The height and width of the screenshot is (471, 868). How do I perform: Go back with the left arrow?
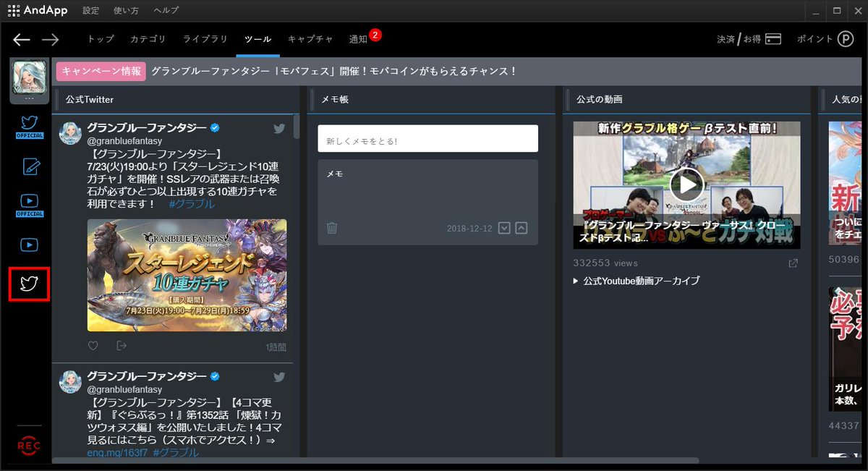click(22, 40)
